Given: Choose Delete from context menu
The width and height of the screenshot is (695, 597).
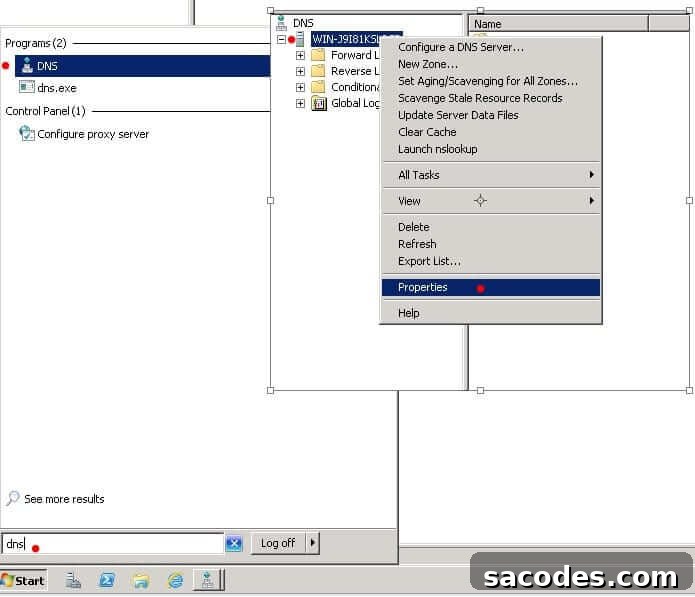Looking at the screenshot, I should point(491,227).
